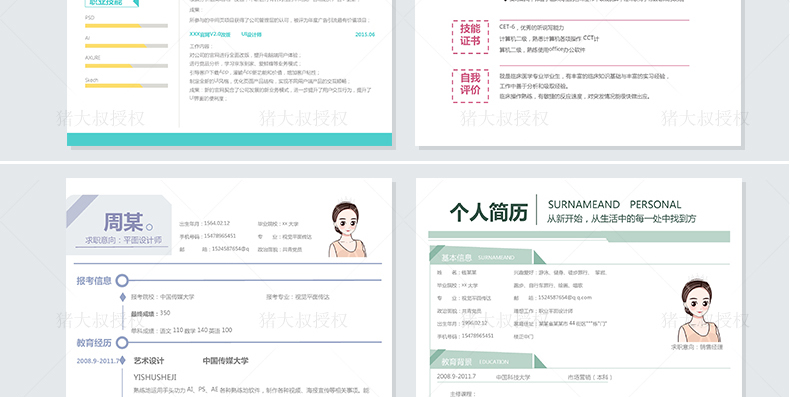Click the YISHUSHEJI text
Image resolution: width=790 pixels, height=397 pixels.
pyautogui.click(x=155, y=377)
